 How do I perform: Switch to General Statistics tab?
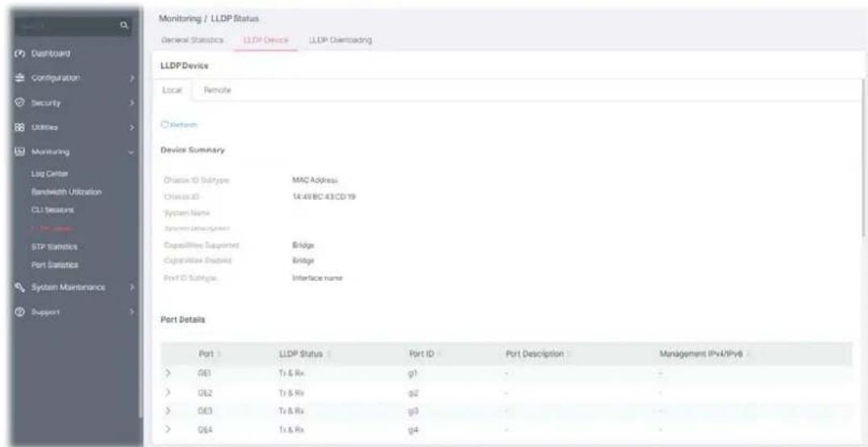coord(192,40)
